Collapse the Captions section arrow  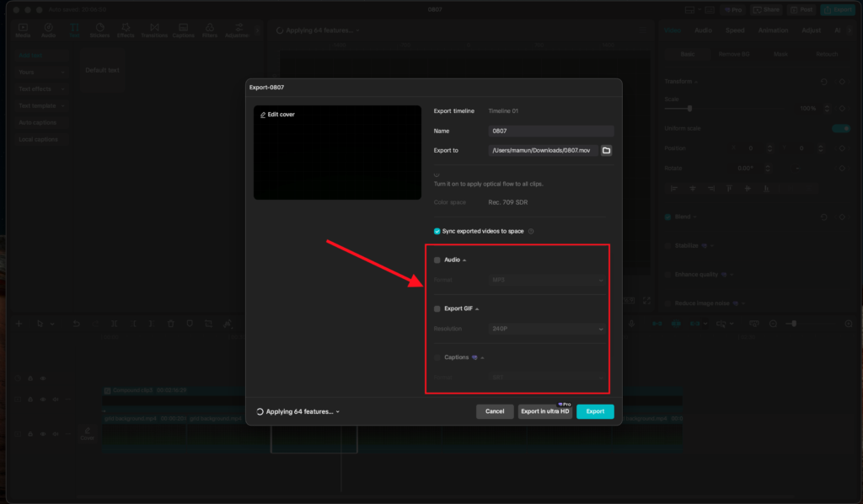coord(483,357)
